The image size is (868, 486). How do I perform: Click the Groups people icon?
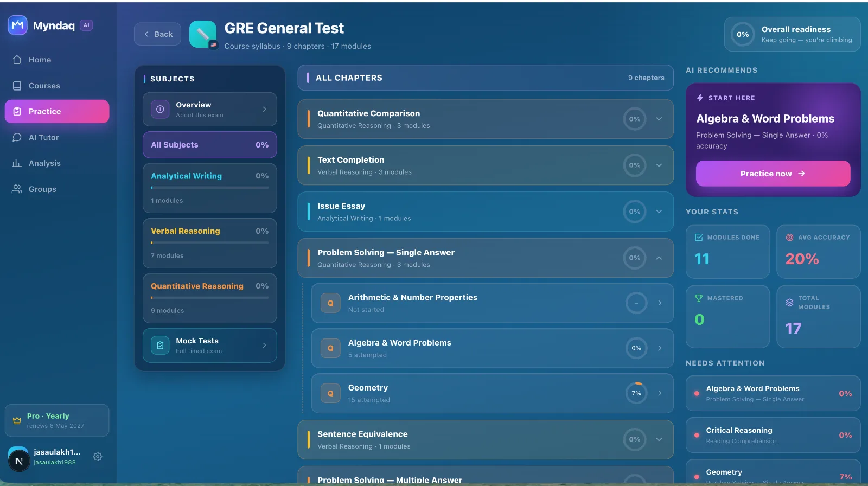[x=17, y=189]
